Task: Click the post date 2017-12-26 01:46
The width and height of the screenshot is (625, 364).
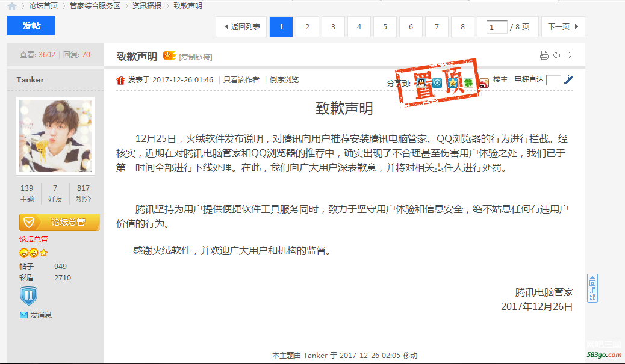Action: pyautogui.click(x=182, y=79)
